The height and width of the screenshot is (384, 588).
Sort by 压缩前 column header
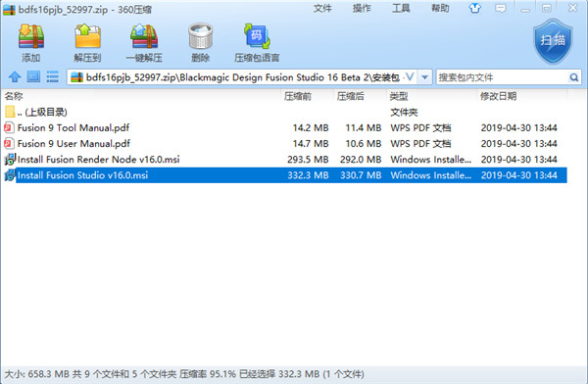pyautogui.click(x=297, y=96)
